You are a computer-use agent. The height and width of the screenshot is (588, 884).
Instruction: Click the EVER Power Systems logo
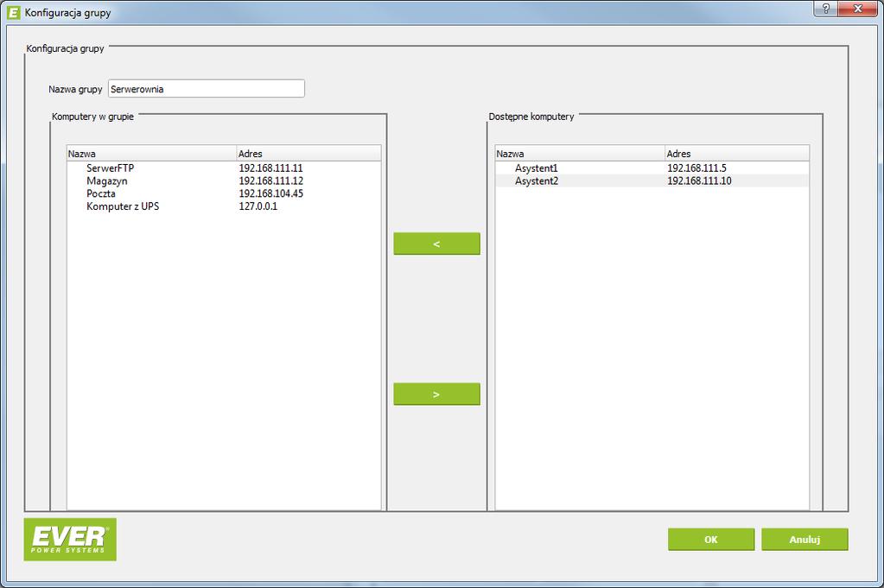pyautogui.click(x=70, y=539)
